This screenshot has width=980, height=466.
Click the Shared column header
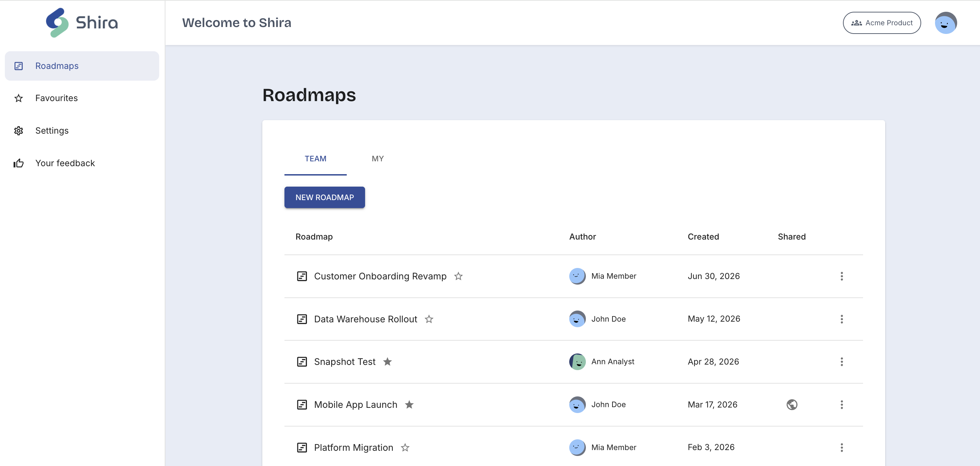point(791,237)
